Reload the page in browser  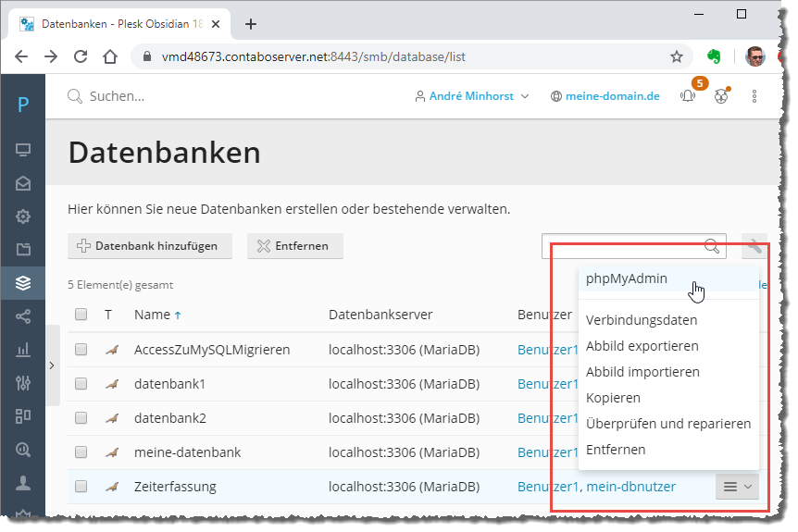point(81,56)
